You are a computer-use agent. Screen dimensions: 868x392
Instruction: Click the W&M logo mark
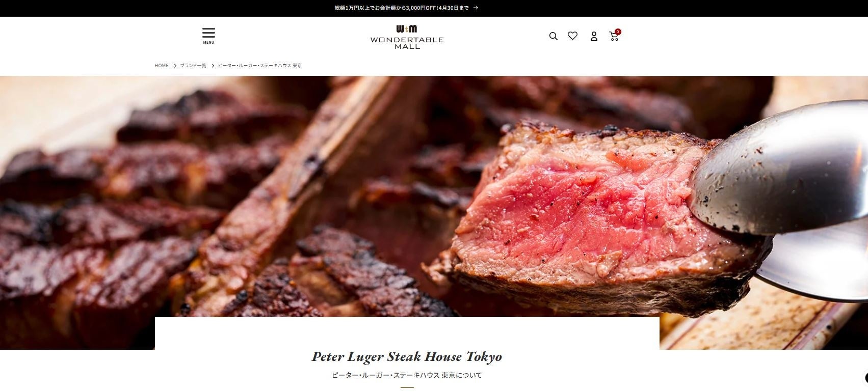pos(407,29)
